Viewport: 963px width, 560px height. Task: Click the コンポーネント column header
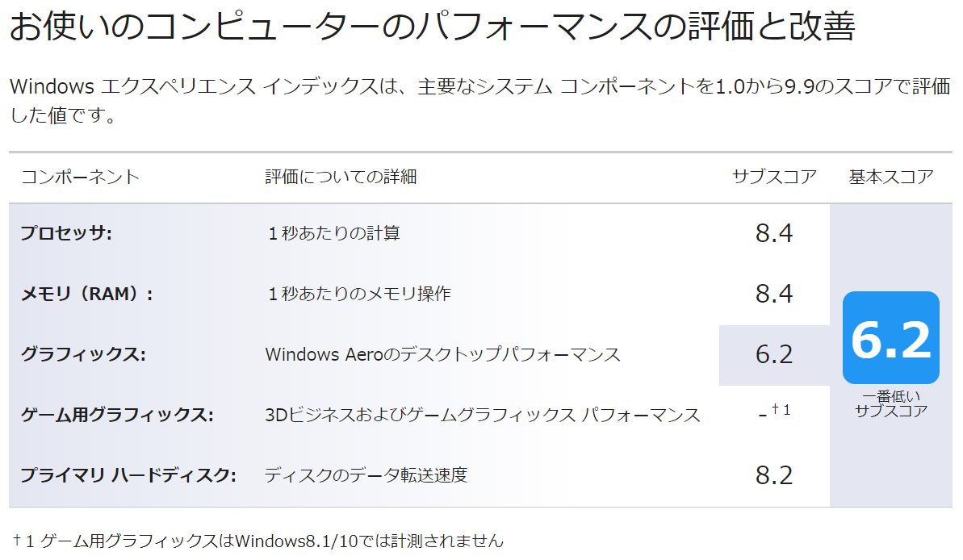[x=81, y=177]
